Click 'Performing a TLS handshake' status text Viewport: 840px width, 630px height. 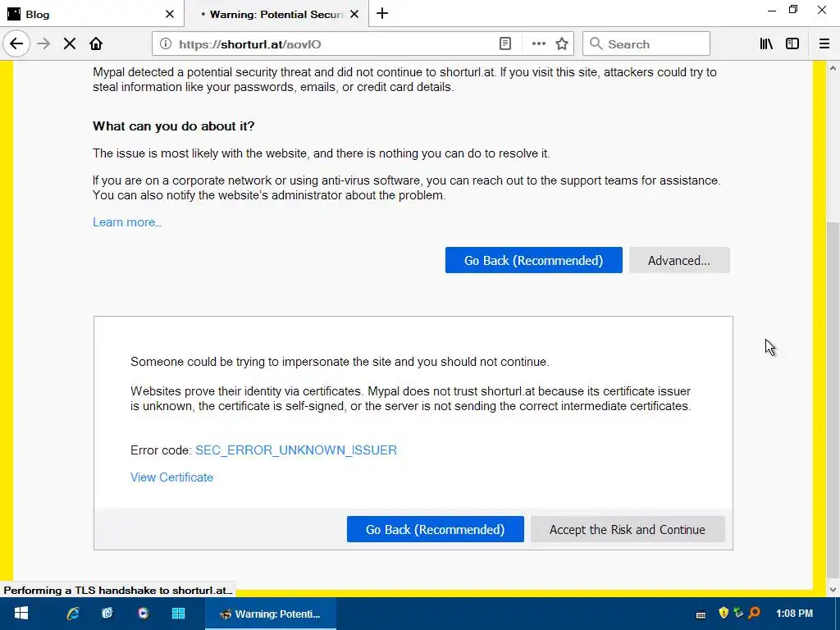coord(117,591)
